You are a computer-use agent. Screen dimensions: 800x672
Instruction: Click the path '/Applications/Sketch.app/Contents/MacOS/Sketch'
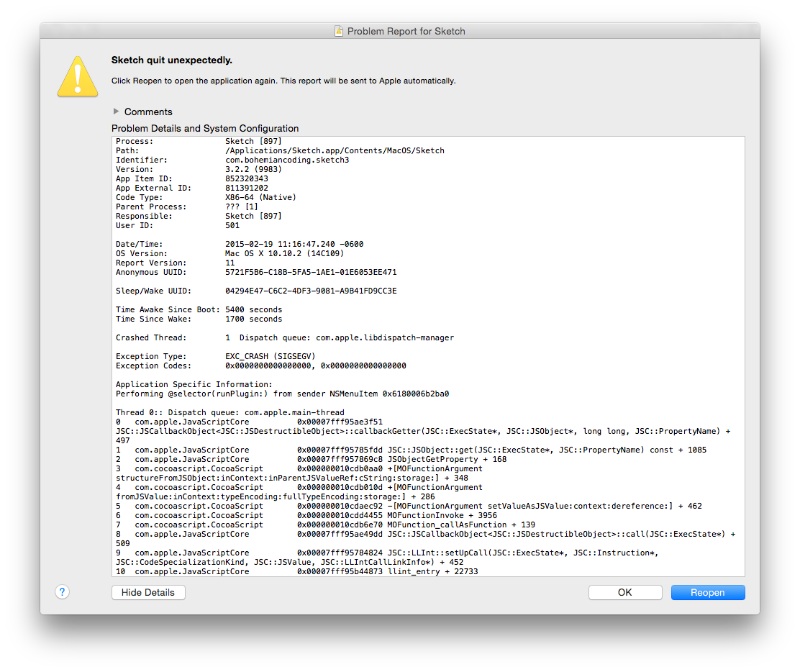pyautogui.click(x=335, y=150)
